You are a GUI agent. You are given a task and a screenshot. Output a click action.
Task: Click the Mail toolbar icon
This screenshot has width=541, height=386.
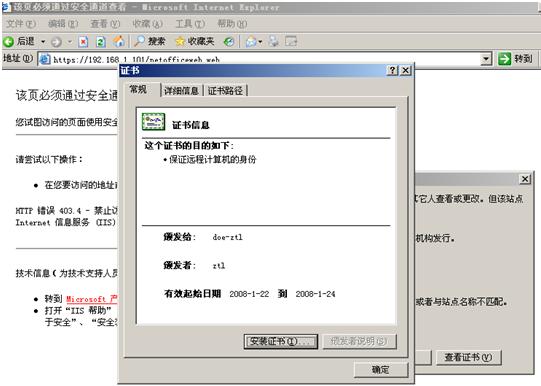pyautogui.click(x=251, y=42)
